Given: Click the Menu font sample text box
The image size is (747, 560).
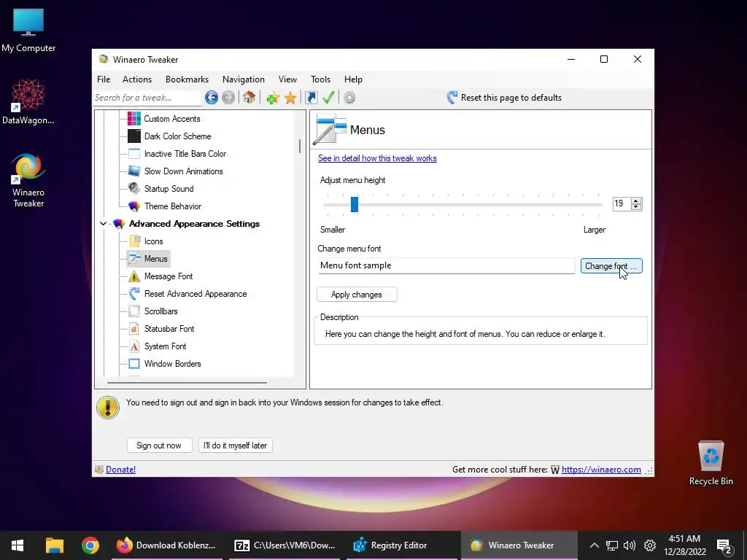Looking at the screenshot, I should tap(446, 265).
